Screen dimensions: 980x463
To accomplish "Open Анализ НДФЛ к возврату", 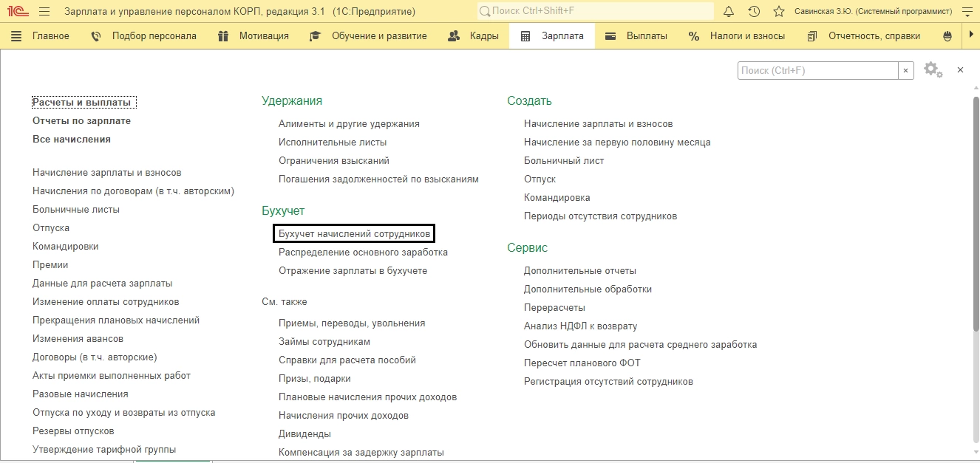I will (x=580, y=326).
